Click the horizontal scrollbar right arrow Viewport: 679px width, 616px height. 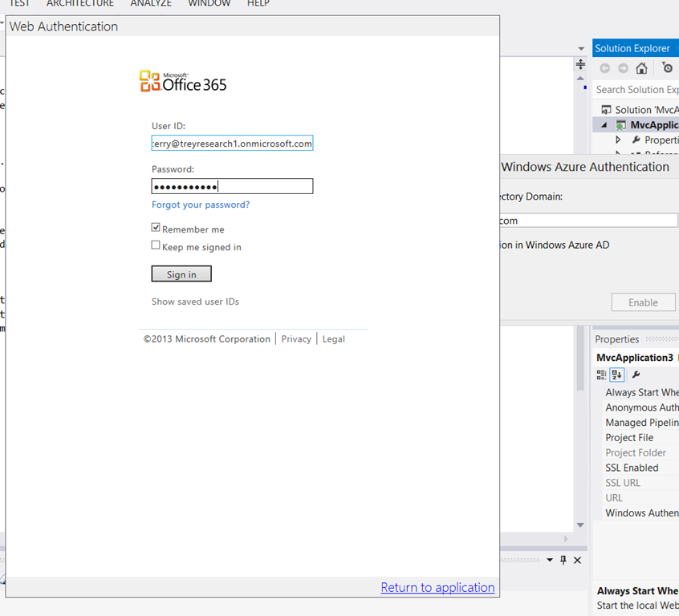[566, 539]
